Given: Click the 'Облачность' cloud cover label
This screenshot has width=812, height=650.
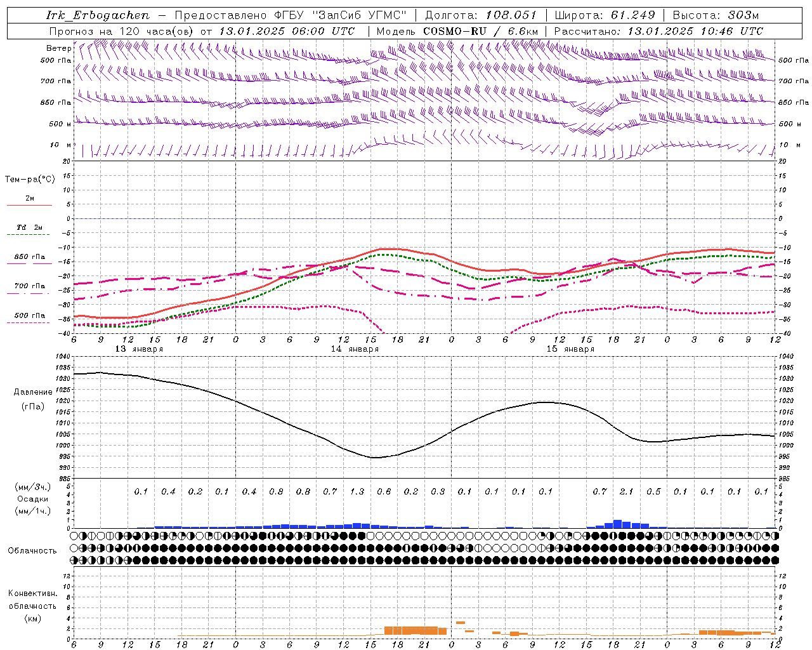Looking at the screenshot, I should point(32,551).
